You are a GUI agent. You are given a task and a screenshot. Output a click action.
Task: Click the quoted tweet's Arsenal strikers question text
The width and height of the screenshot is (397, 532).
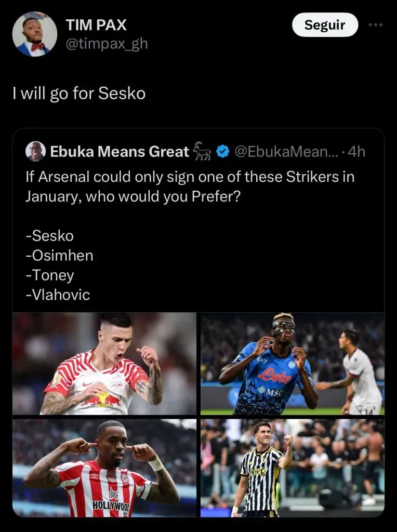[x=190, y=187]
